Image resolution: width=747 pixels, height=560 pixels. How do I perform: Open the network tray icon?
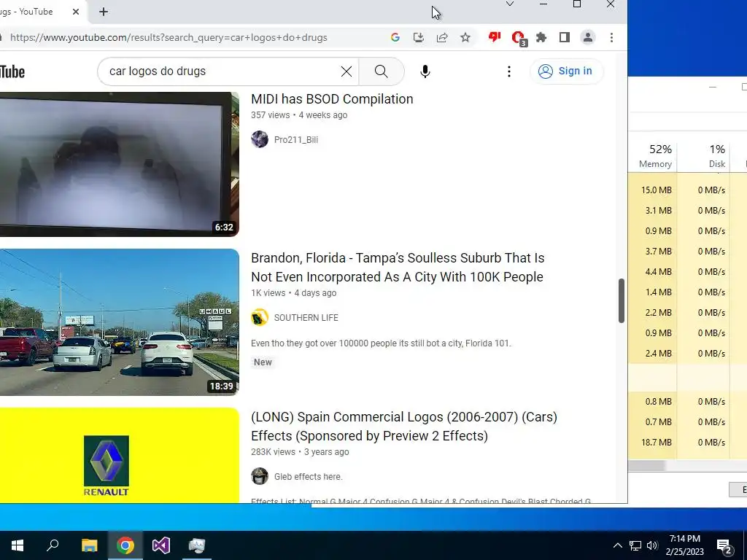(635, 545)
